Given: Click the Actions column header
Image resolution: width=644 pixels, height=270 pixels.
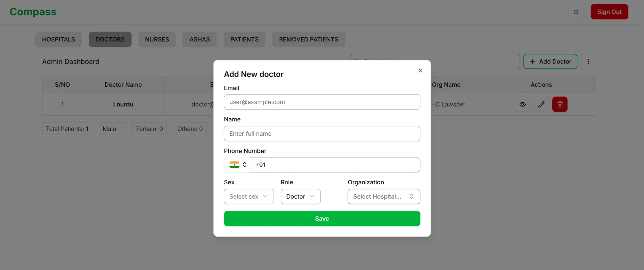Looking at the screenshot, I should (541, 85).
